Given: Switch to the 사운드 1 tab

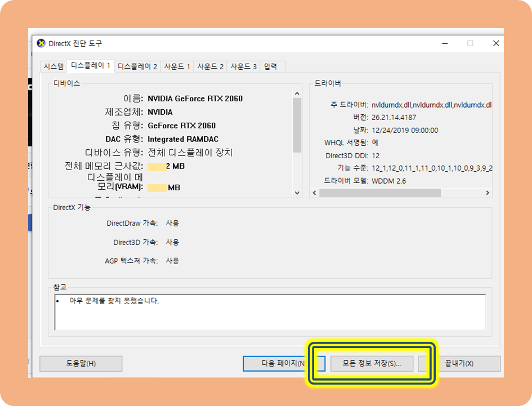Looking at the screenshot, I should click(x=177, y=66).
